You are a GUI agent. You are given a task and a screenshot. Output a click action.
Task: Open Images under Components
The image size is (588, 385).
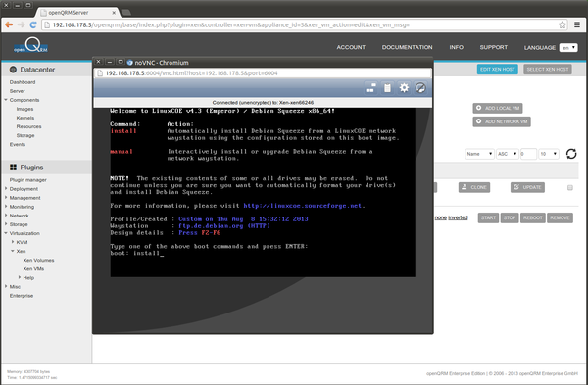tap(24, 109)
